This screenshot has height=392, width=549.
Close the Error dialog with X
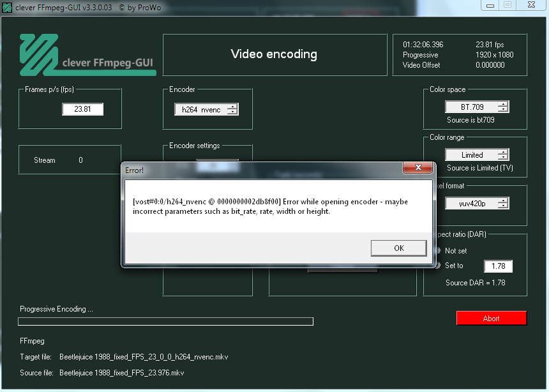[x=418, y=167]
